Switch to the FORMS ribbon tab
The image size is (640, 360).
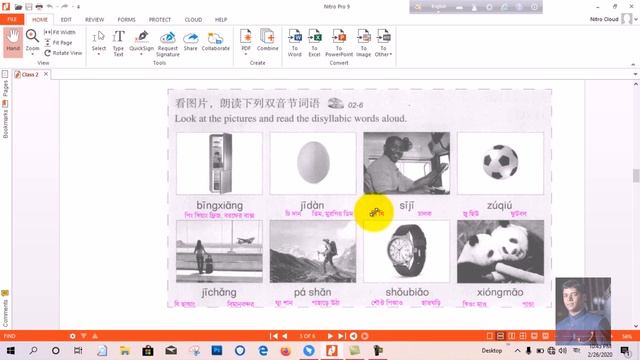(x=127, y=20)
